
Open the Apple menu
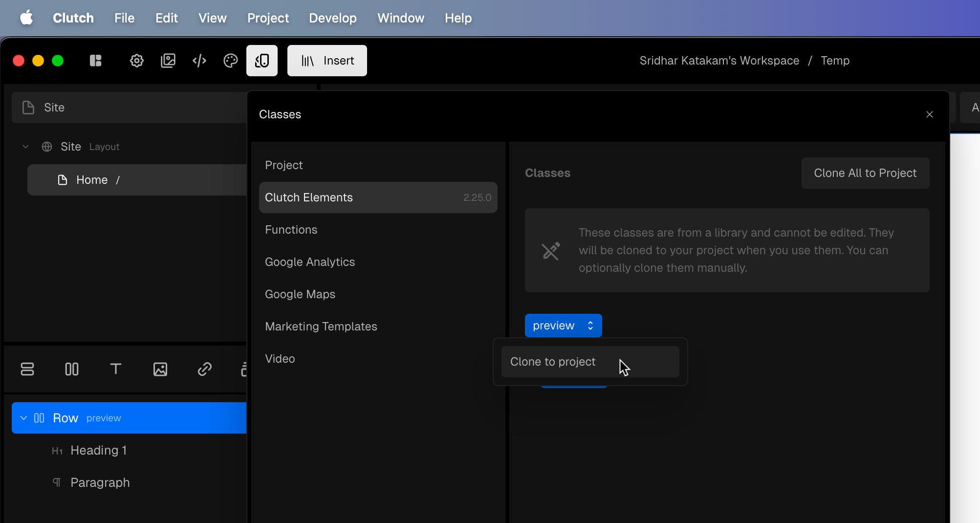click(26, 18)
